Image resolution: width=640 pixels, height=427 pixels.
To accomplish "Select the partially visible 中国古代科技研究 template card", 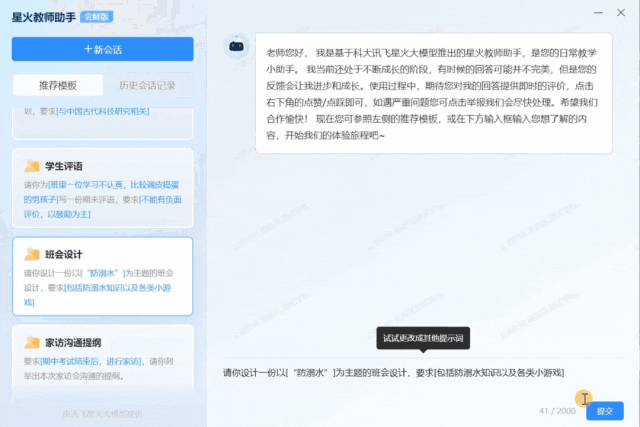I will coord(102,124).
